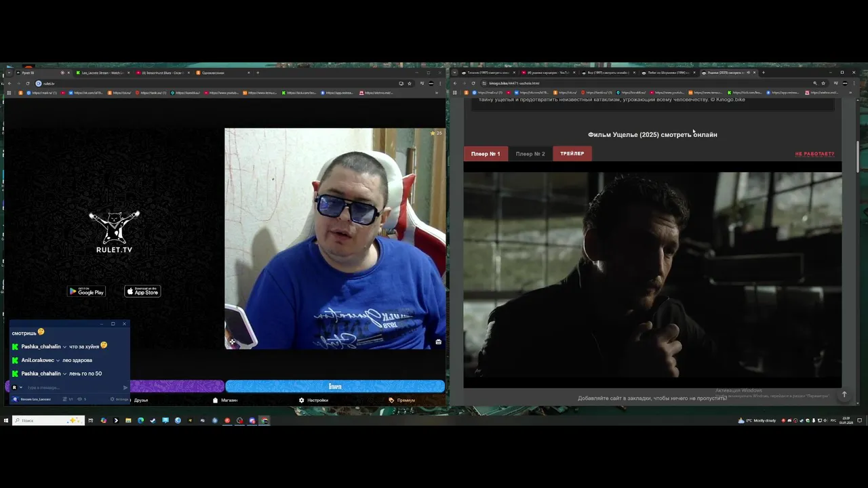Bookmark this page star in left browser
The image size is (868, 488).
[x=410, y=83]
